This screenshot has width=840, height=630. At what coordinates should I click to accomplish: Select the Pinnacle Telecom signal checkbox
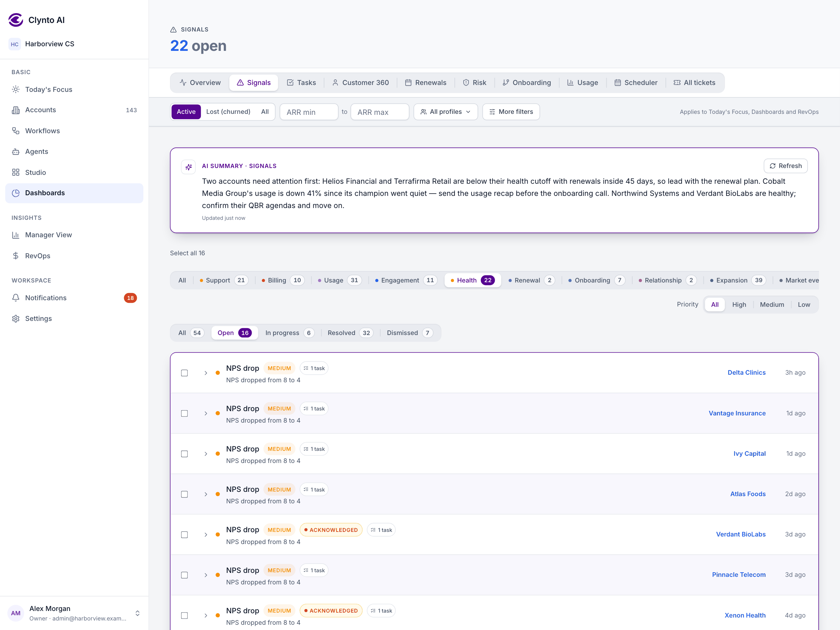[184, 575]
